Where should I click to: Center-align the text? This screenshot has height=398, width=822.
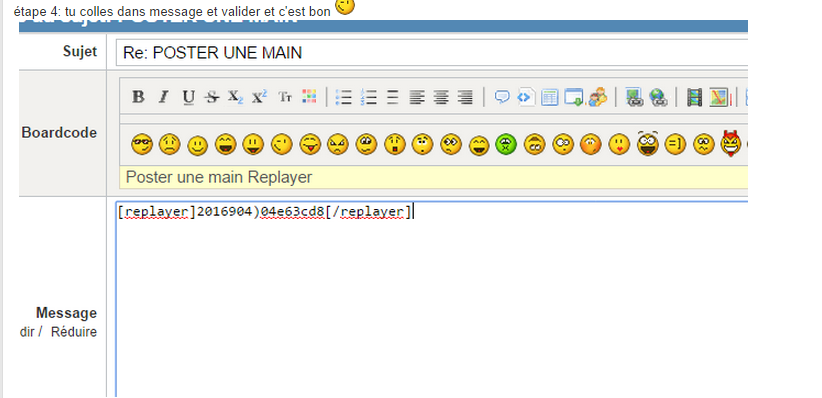point(441,97)
